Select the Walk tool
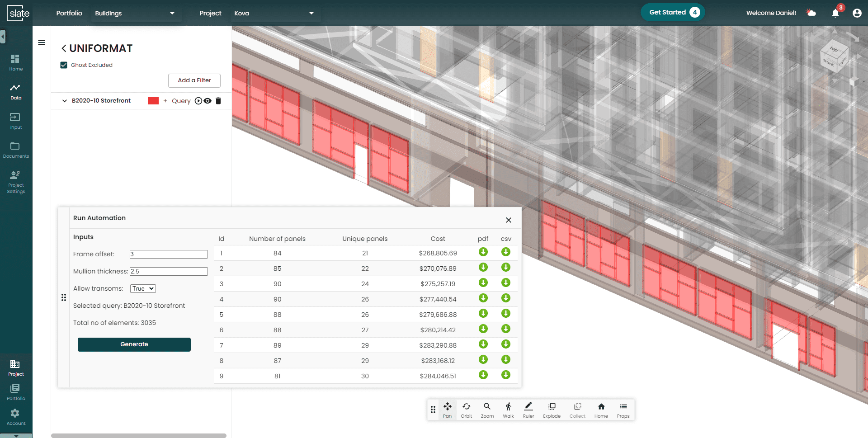Screen dimensions: 868x438 click(508, 410)
